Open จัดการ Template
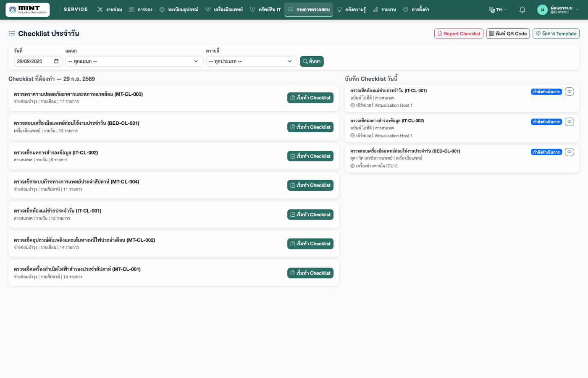The height and width of the screenshot is (378, 588). (556, 34)
